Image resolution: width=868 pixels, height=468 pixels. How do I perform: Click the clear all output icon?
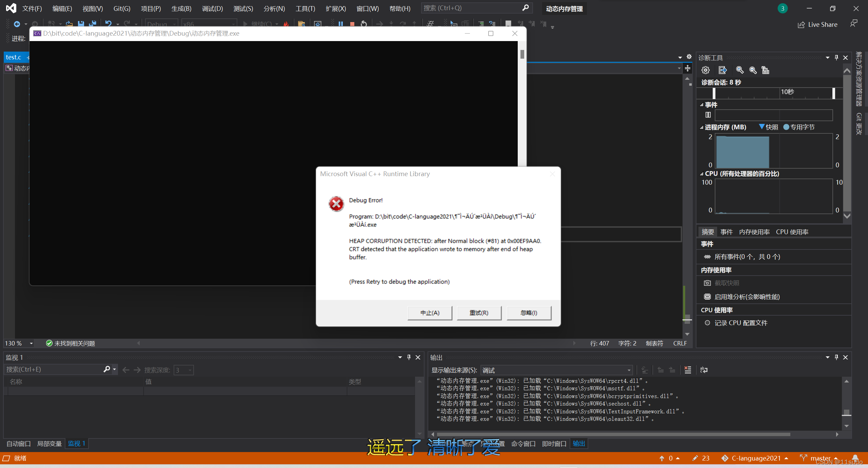pos(688,370)
